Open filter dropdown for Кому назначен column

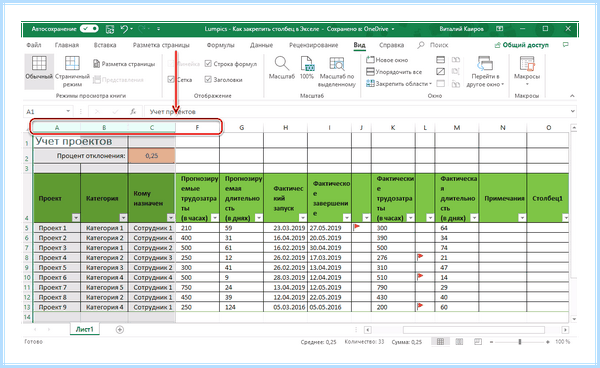tap(171, 218)
